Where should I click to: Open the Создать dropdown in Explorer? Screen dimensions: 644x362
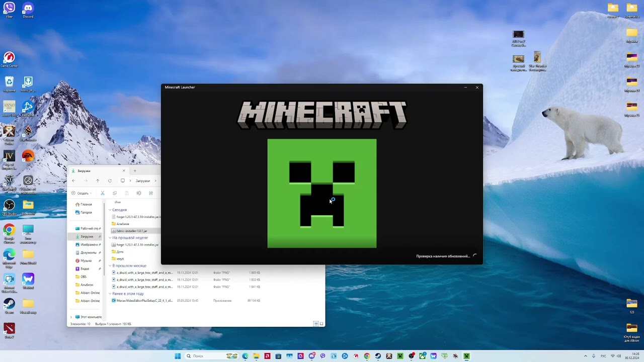pyautogui.click(x=81, y=193)
